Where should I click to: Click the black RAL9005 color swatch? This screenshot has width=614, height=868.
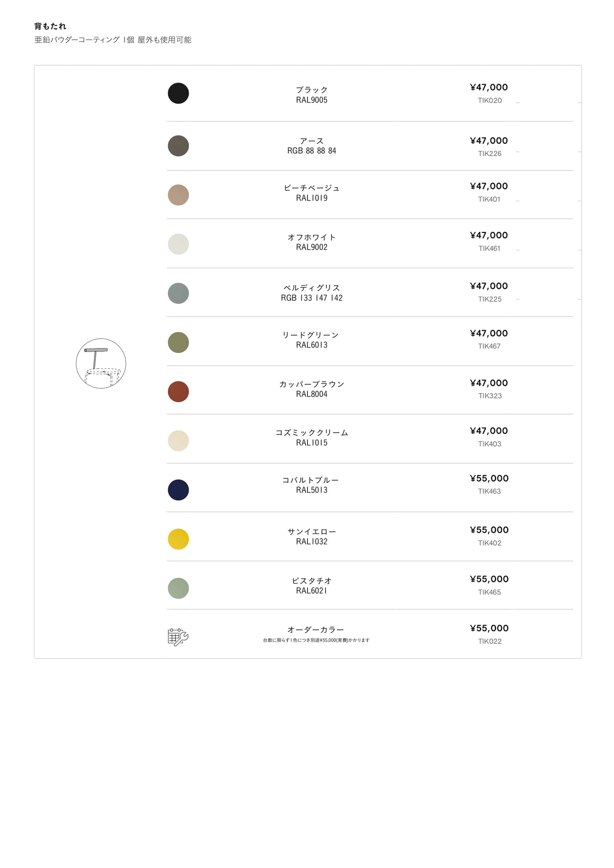tap(178, 93)
